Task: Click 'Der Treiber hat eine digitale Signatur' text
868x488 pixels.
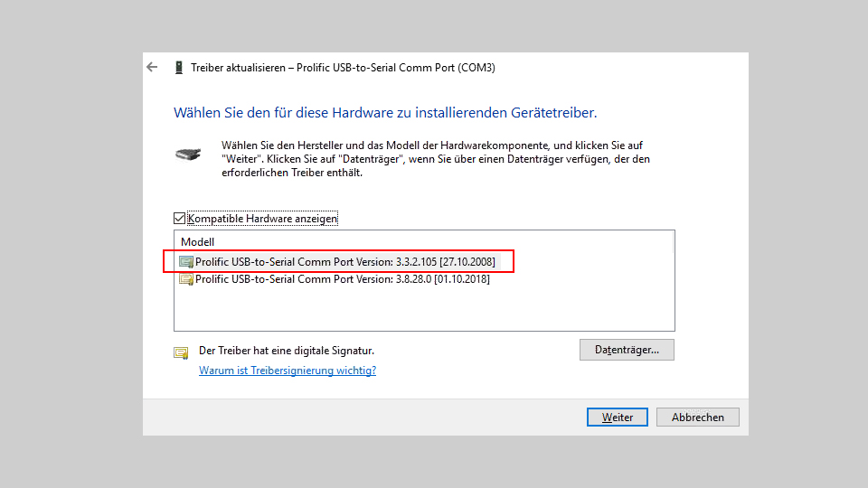Action: [x=287, y=351]
